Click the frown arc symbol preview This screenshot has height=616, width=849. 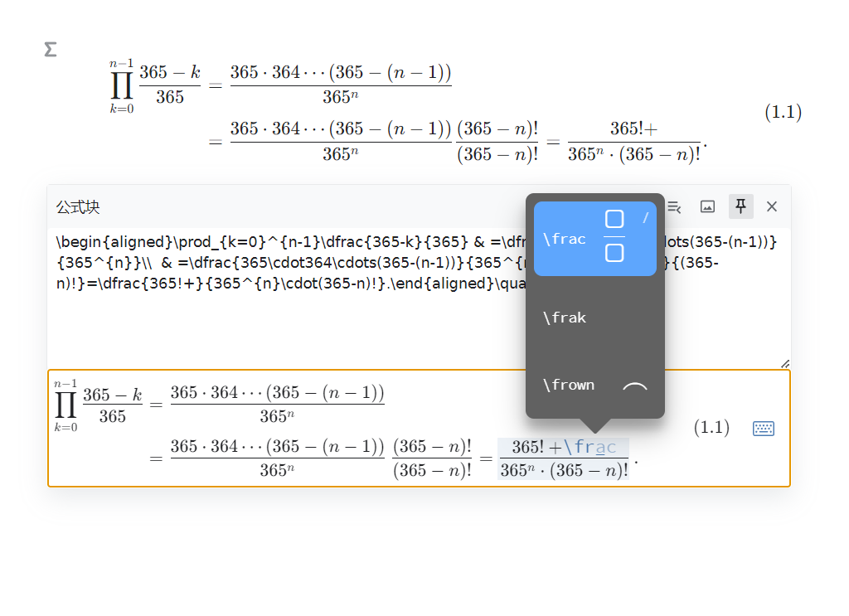tap(634, 386)
